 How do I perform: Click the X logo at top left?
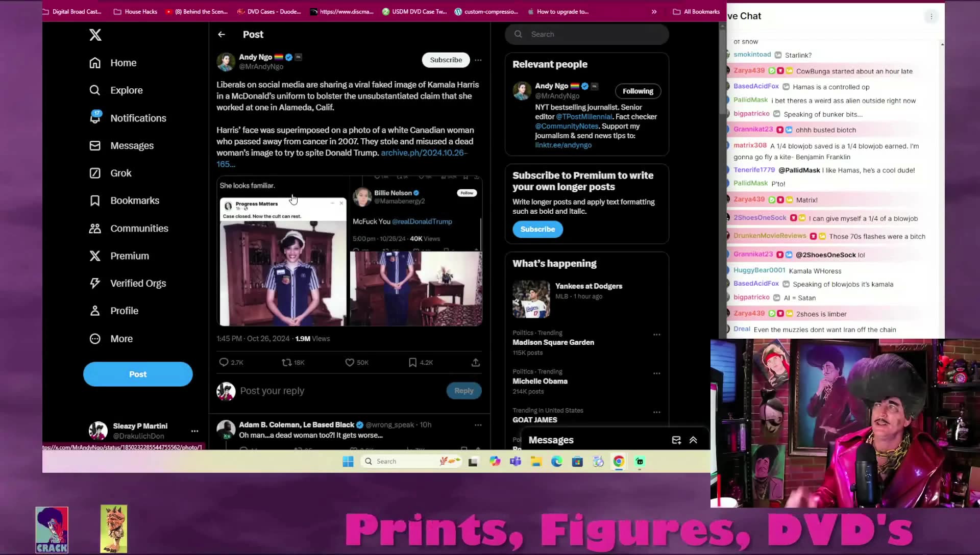(95, 35)
